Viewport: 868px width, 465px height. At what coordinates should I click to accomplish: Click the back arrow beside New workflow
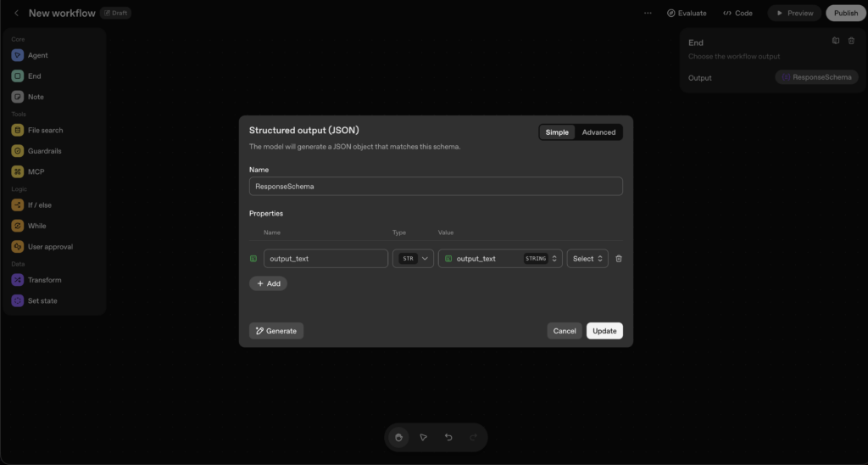16,14
